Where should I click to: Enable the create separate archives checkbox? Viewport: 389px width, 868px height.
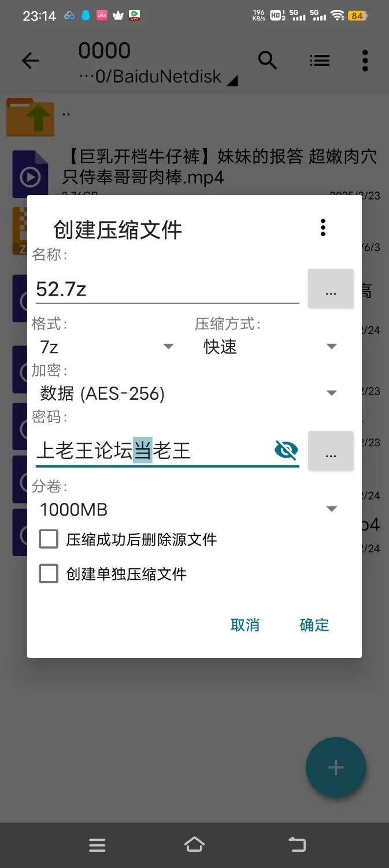(x=49, y=574)
